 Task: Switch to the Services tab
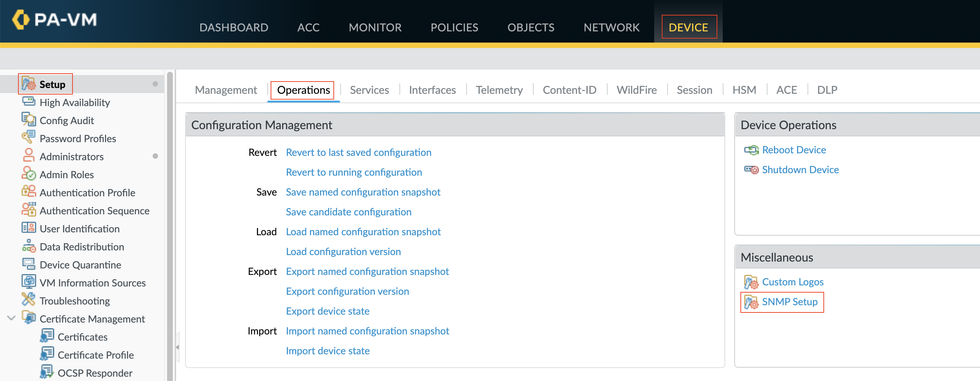pos(369,90)
